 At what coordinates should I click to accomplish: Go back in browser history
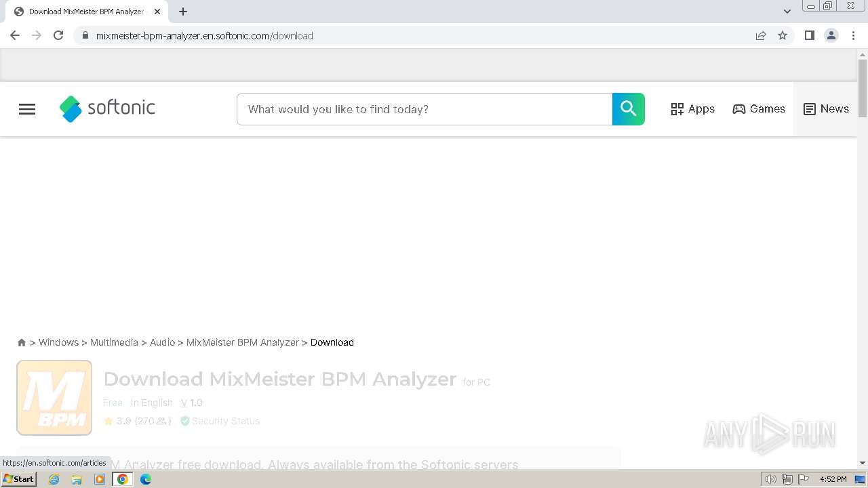[15, 35]
